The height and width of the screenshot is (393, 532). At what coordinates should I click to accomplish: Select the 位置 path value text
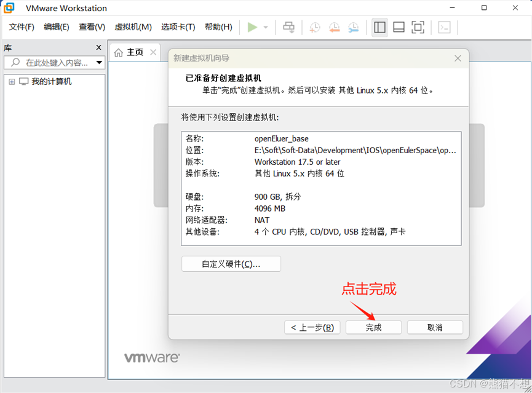click(x=355, y=150)
